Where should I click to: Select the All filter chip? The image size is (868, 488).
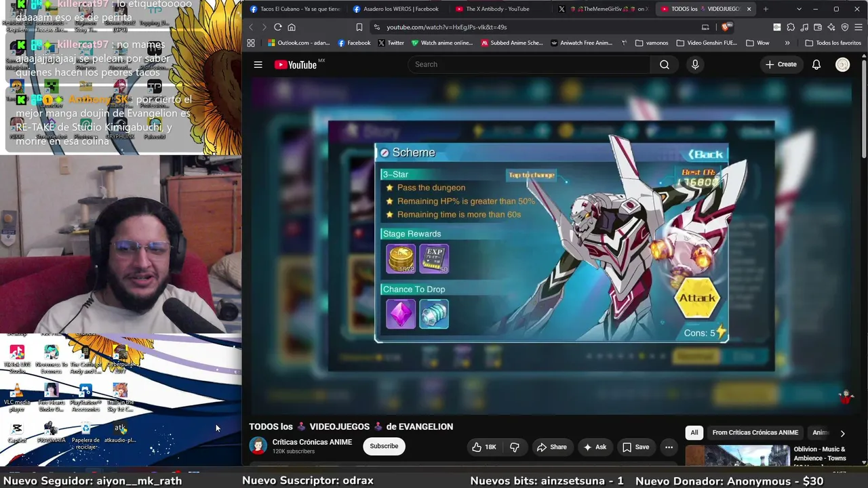click(694, 432)
